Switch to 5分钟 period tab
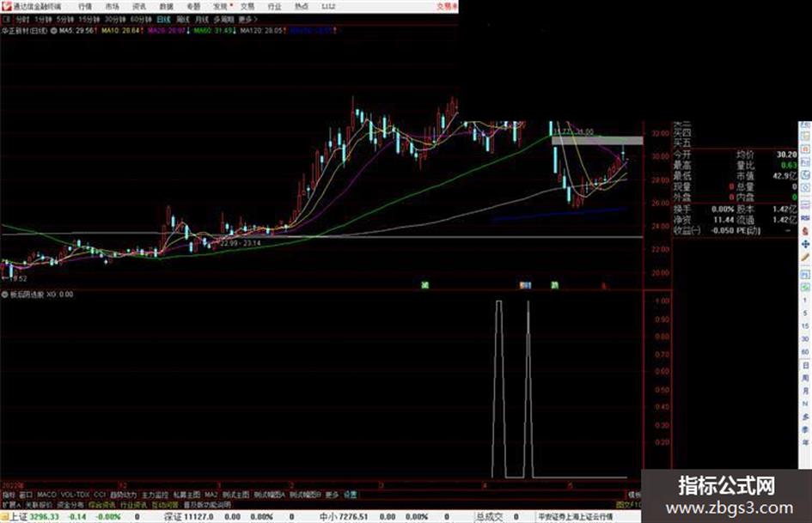 64,19
